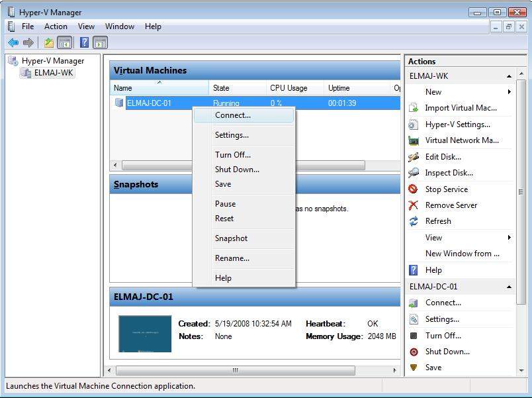Choose Snapshot from the context menu

244,238
